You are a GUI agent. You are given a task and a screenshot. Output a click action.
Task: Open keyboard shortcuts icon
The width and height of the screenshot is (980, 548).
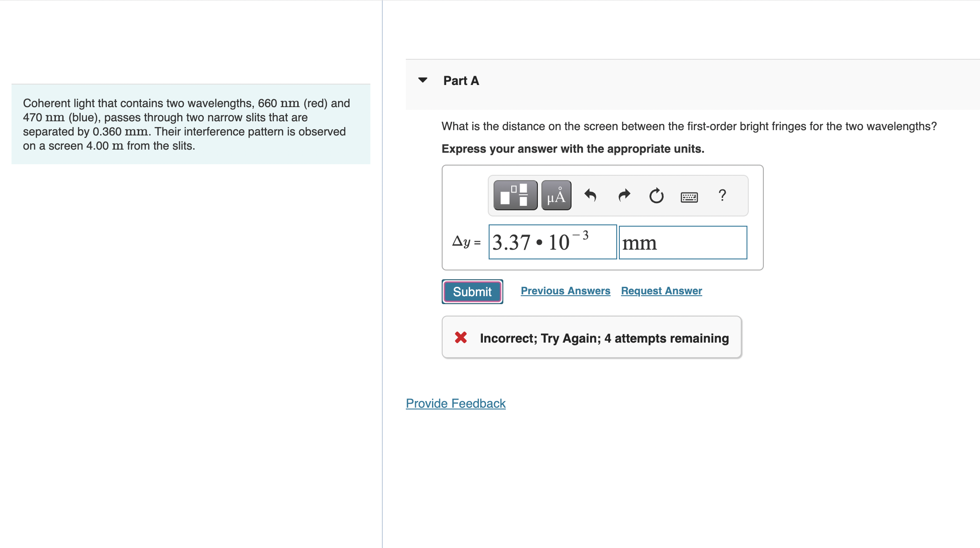click(689, 197)
